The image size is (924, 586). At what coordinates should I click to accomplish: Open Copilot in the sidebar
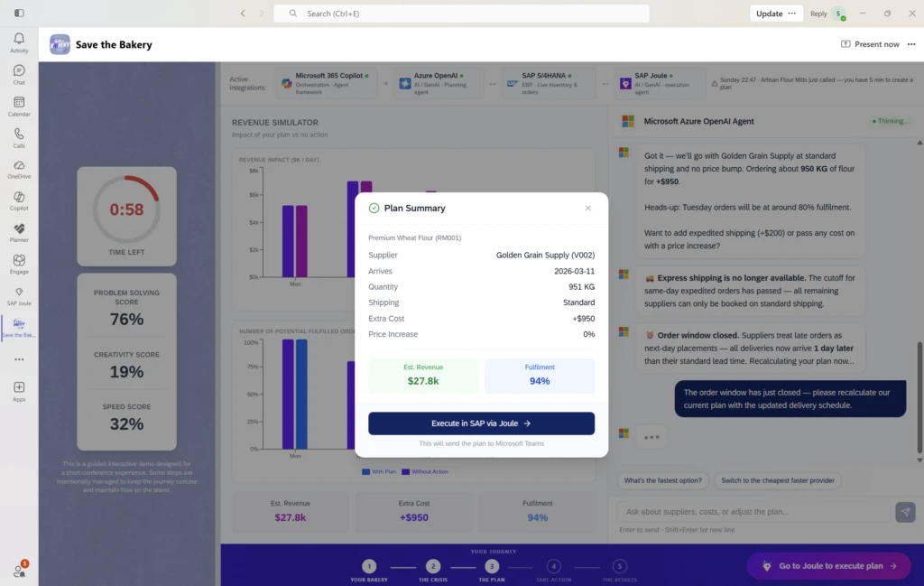coord(19,200)
